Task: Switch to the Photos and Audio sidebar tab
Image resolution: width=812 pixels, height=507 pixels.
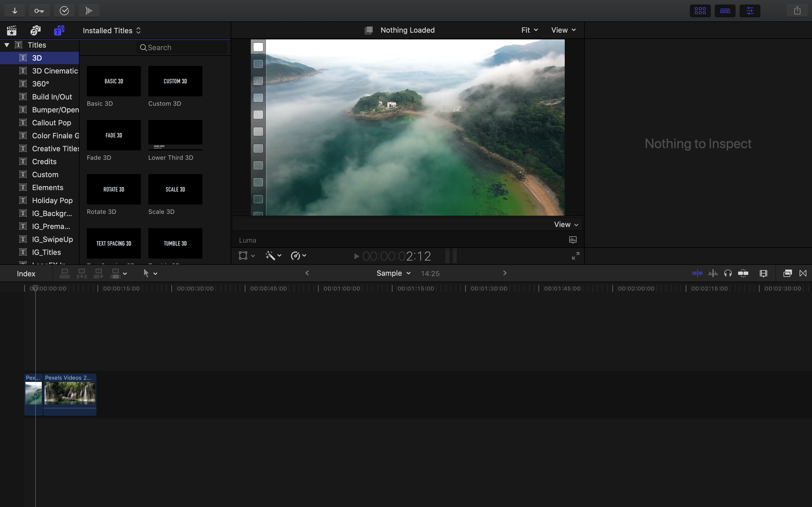Action: [x=35, y=30]
